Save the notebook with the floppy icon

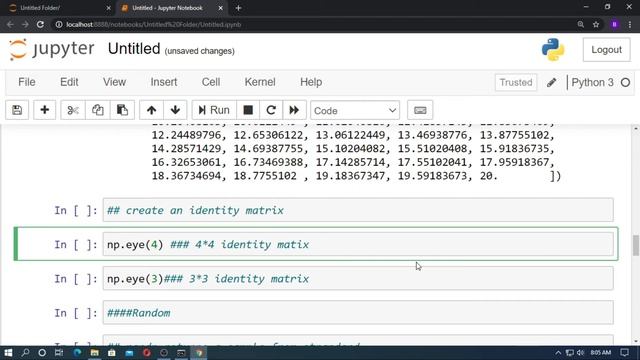[17, 110]
